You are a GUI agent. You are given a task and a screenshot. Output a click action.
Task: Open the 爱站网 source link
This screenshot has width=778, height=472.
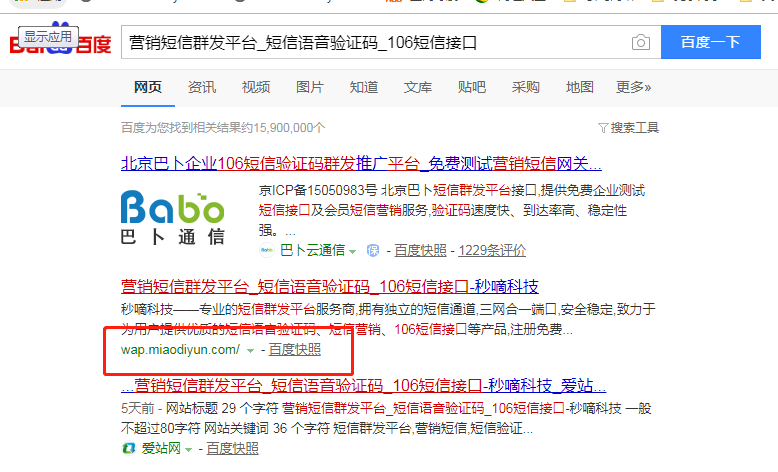coord(161,448)
